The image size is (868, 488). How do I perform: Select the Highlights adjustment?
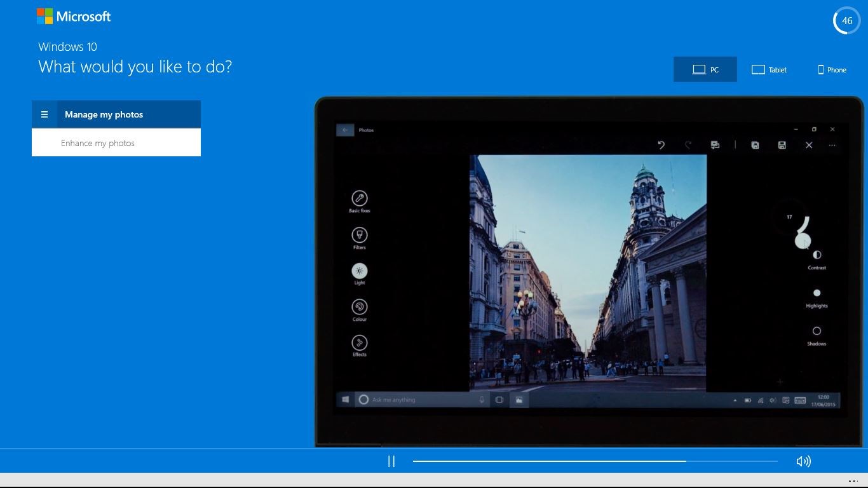click(817, 293)
